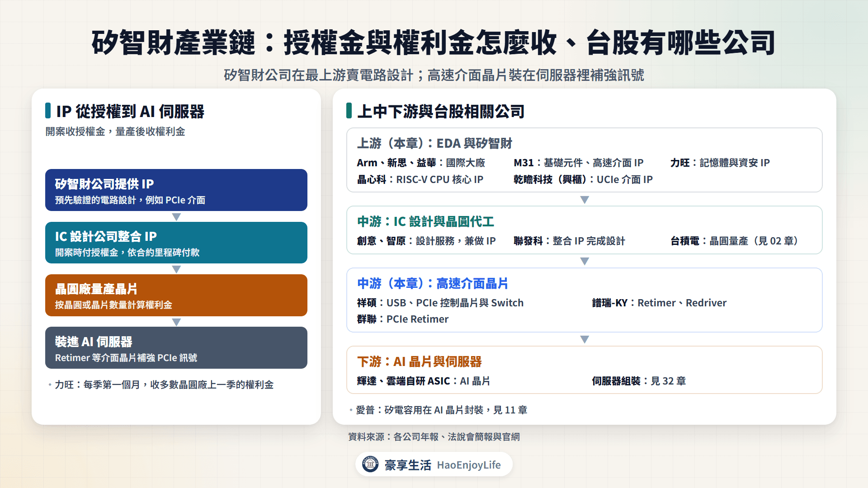Click the text 伺服器組裝：見 32 章
Screen dimensions: 868x488
[639, 381]
